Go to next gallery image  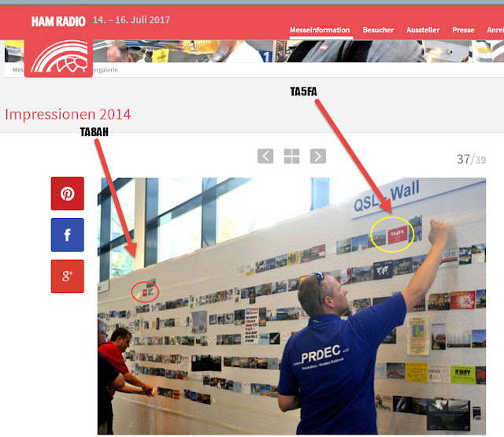pos(318,156)
